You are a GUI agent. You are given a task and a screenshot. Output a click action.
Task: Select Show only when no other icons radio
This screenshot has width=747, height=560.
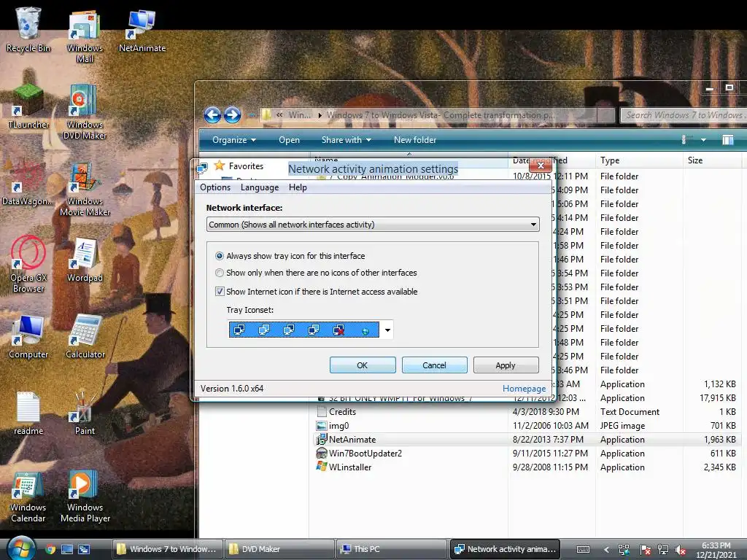[x=219, y=273]
